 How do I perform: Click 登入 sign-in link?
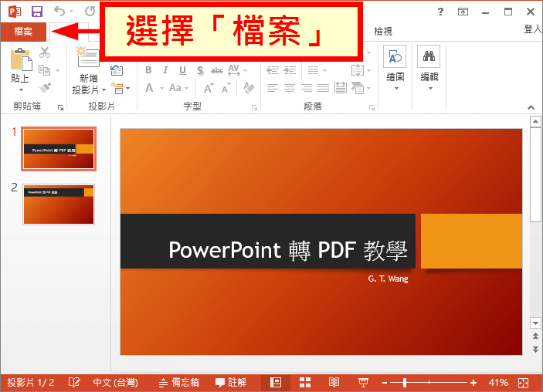click(533, 29)
